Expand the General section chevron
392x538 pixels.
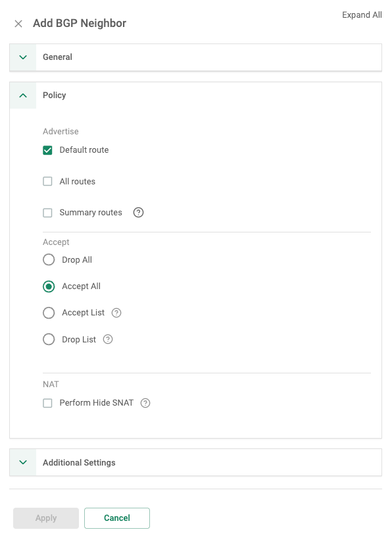[23, 57]
